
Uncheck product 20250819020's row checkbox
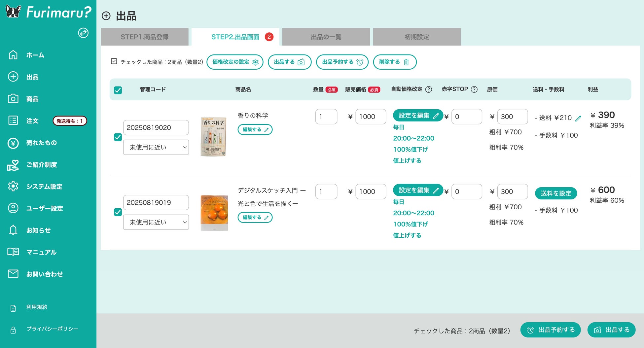click(117, 138)
